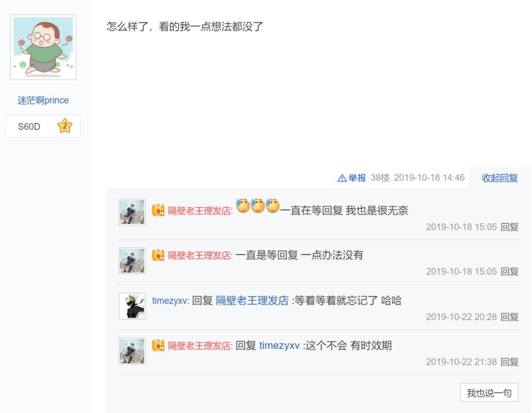
Task: Click crown icon beside first 隔壁老王理发店 reply
Action: click(x=158, y=210)
